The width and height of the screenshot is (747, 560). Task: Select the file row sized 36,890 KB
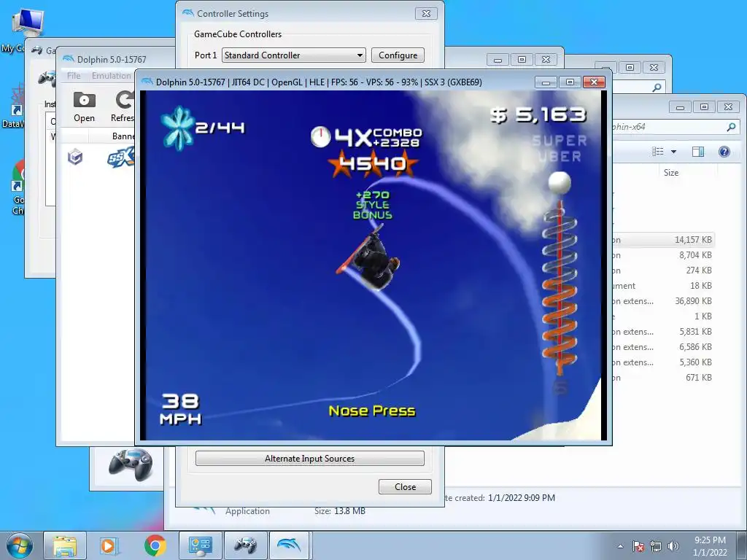pos(663,301)
